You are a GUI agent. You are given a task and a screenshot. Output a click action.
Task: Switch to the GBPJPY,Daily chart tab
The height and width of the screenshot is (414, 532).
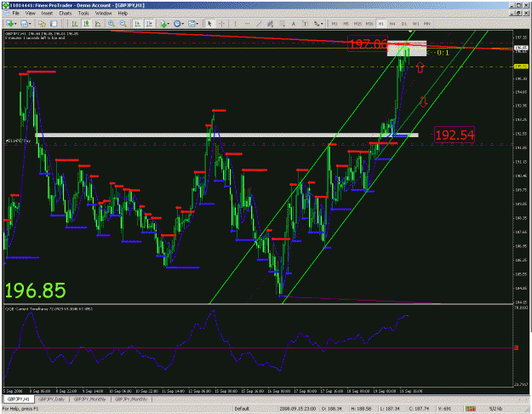(x=52, y=399)
